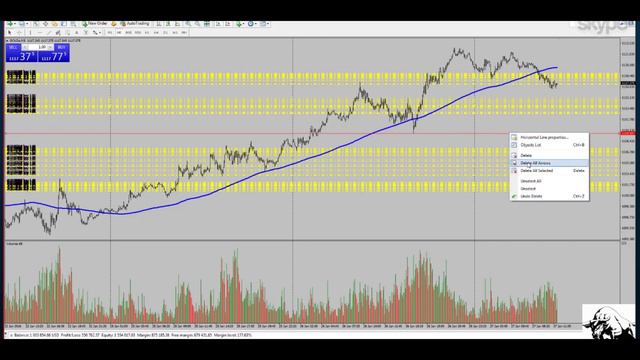The height and width of the screenshot is (360, 640).
Task: Switch chart to W1 timeframe
Action: coord(175,32)
